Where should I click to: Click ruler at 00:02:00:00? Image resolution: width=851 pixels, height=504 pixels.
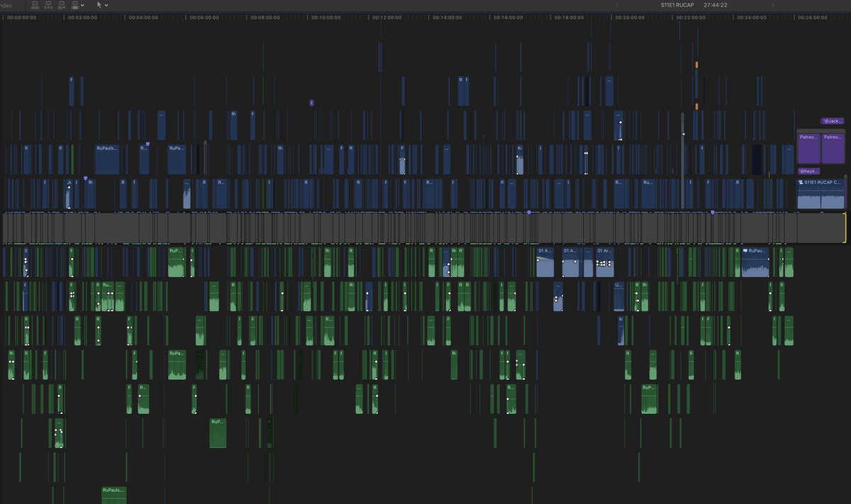coord(82,17)
